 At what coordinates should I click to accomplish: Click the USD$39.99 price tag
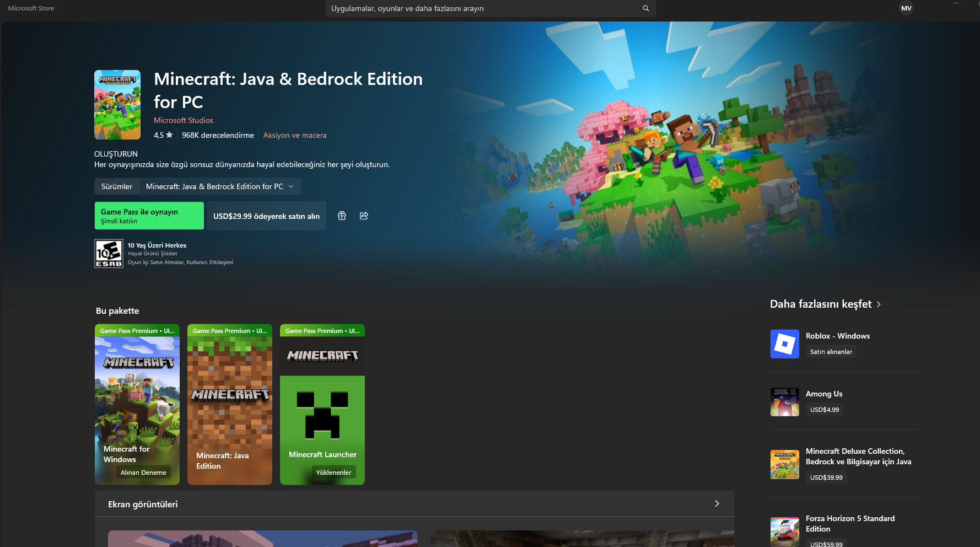[x=826, y=478]
